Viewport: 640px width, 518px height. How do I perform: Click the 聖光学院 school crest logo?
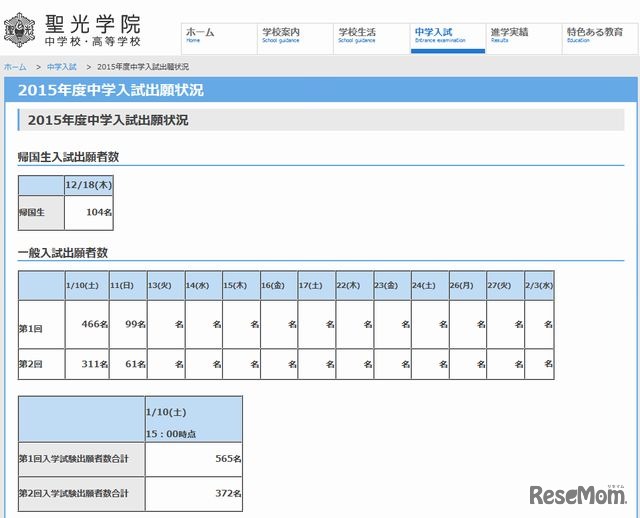(x=19, y=30)
